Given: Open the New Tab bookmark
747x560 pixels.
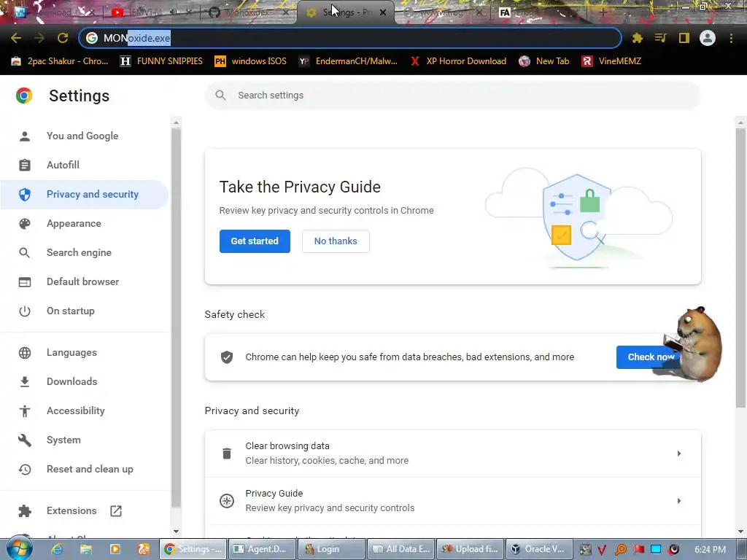Looking at the screenshot, I should [x=544, y=61].
